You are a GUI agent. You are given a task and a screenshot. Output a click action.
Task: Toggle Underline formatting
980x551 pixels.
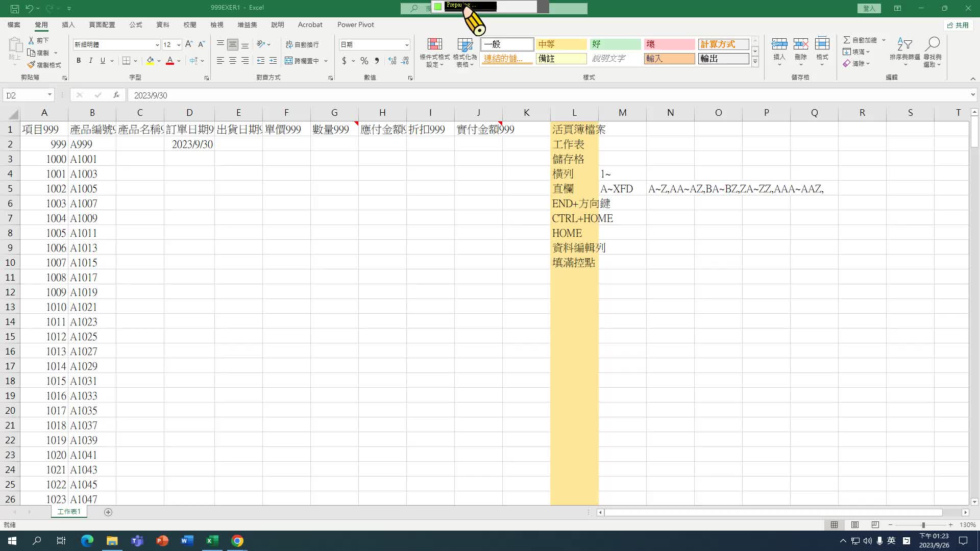pyautogui.click(x=103, y=61)
